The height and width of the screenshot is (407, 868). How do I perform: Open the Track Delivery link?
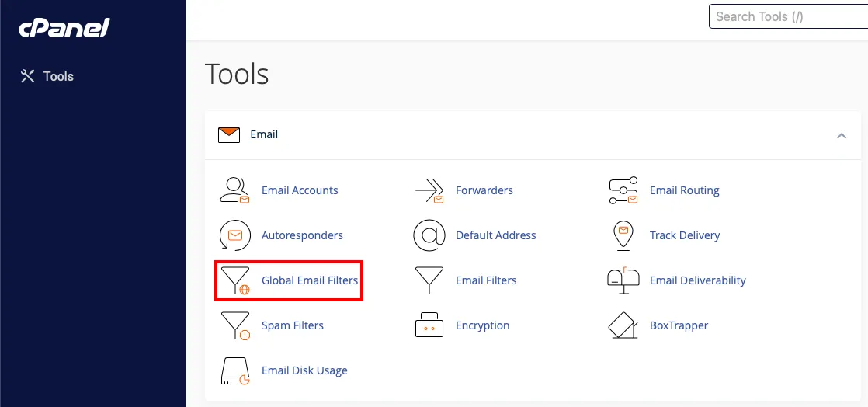[x=685, y=235]
